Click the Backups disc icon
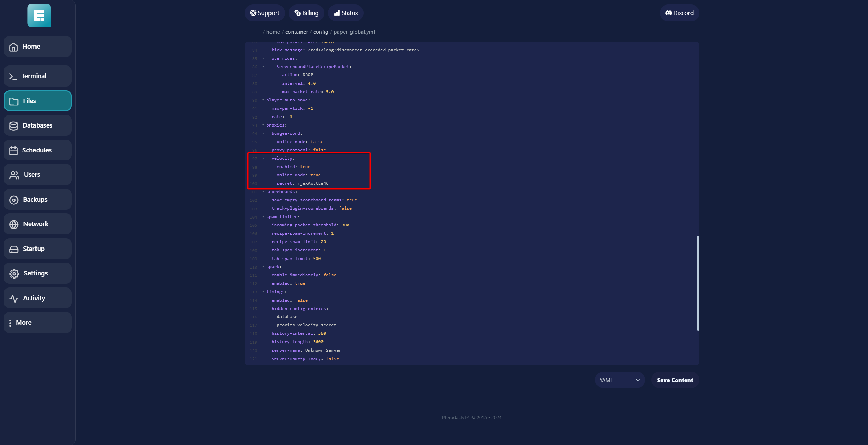 14,200
